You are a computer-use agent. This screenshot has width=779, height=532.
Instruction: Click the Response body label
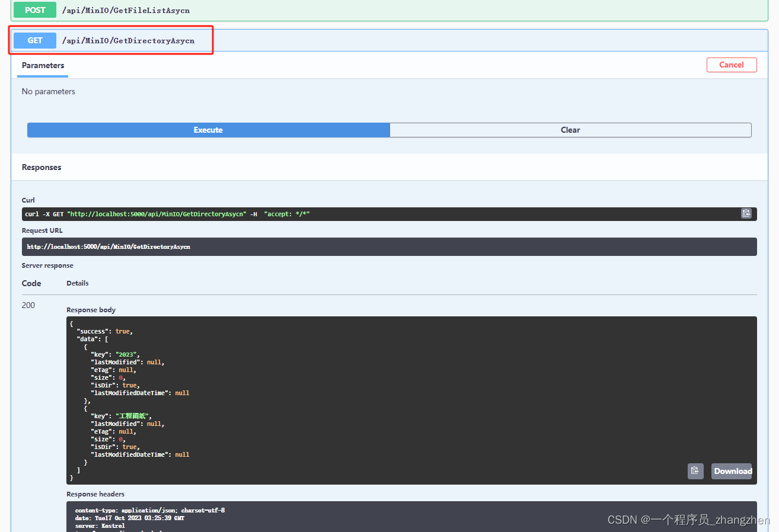[x=91, y=310]
